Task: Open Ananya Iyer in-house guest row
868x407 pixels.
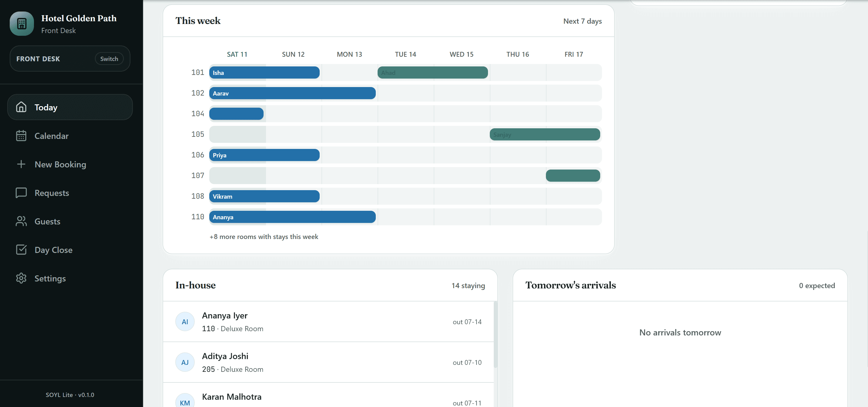Action: 328,321
